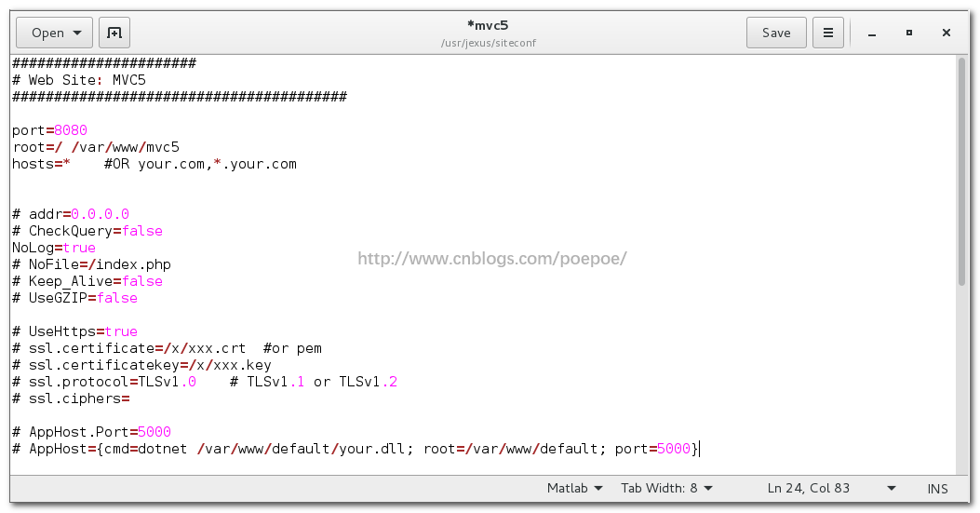Create a new document with the toolbar icon

click(114, 33)
